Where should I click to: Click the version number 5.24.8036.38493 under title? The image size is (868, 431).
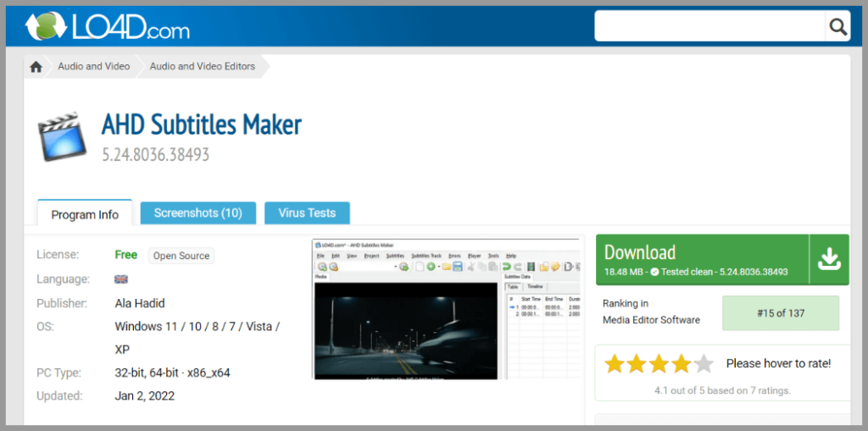click(x=156, y=154)
